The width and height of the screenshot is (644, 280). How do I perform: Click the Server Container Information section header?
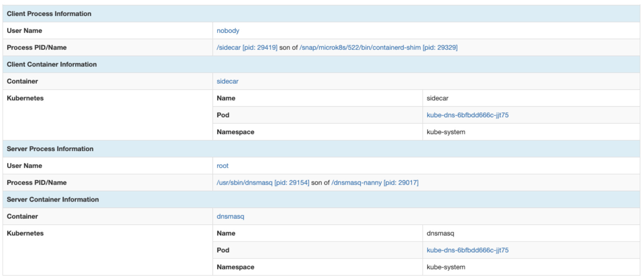53,200
